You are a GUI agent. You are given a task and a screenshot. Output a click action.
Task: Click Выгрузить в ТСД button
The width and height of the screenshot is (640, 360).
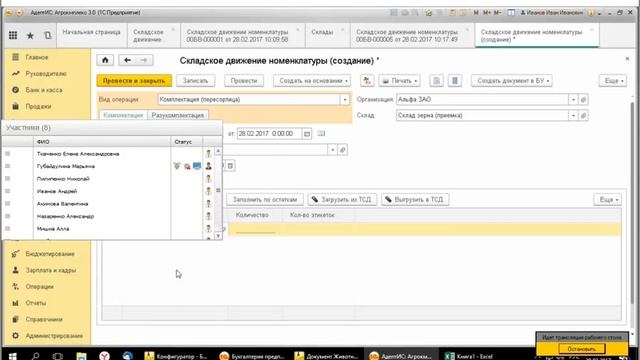(x=415, y=200)
